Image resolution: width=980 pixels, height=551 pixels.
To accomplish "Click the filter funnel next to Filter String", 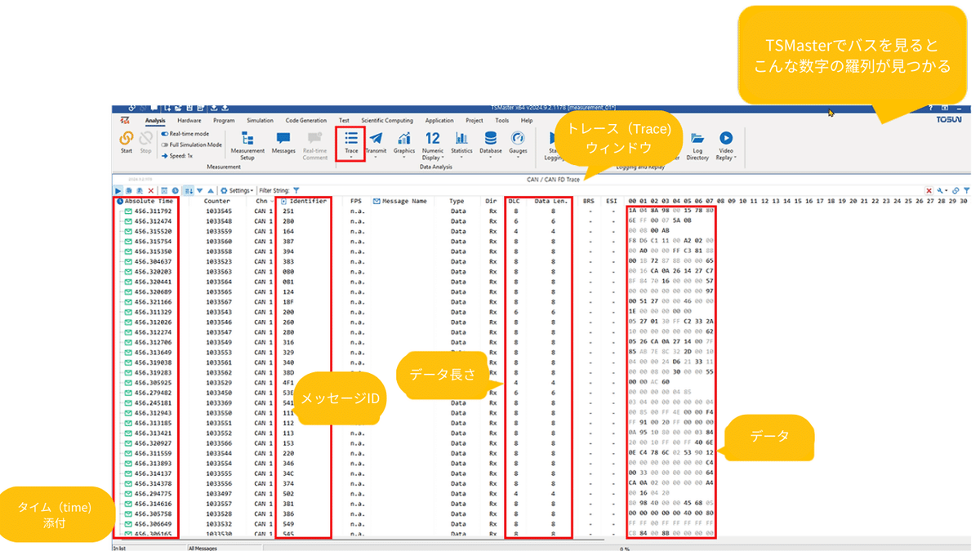I will point(296,190).
